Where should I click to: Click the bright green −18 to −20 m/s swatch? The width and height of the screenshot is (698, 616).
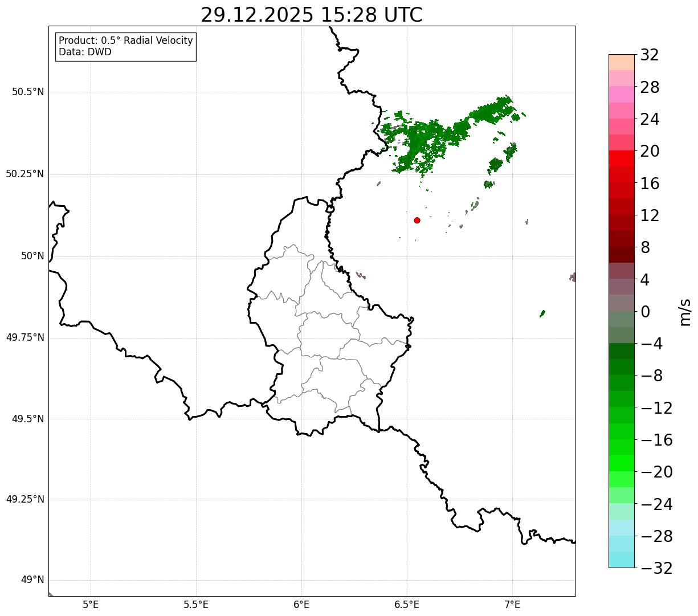[622, 463]
